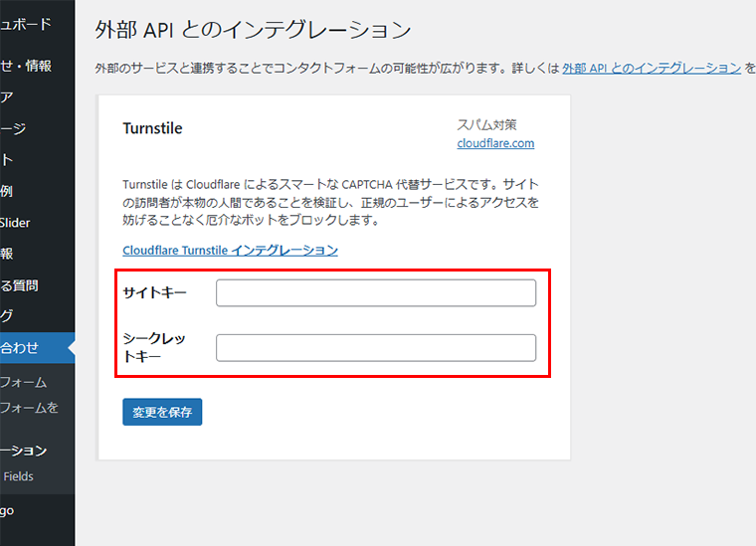Click the 変更を保存 button

pyautogui.click(x=162, y=412)
